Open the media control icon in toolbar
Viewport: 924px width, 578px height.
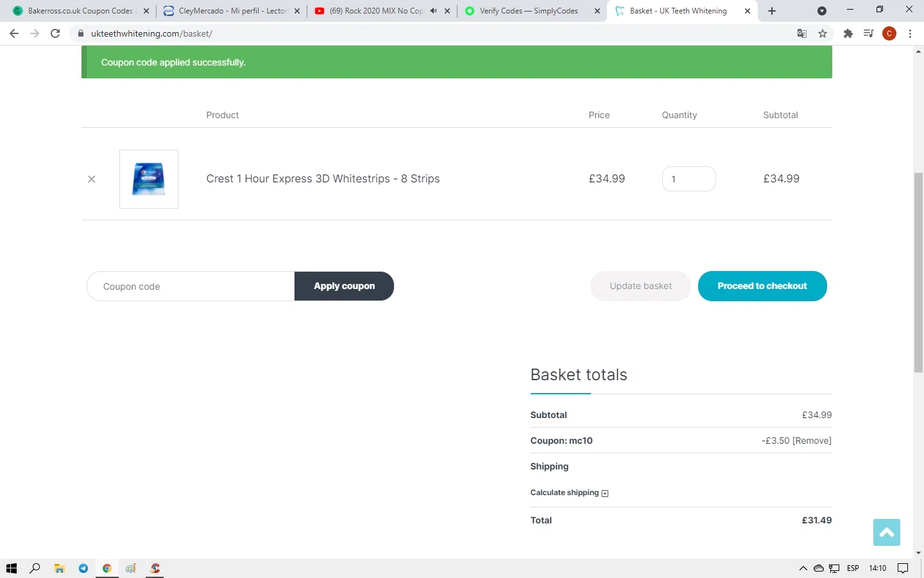pyautogui.click(x=868, y=33)
